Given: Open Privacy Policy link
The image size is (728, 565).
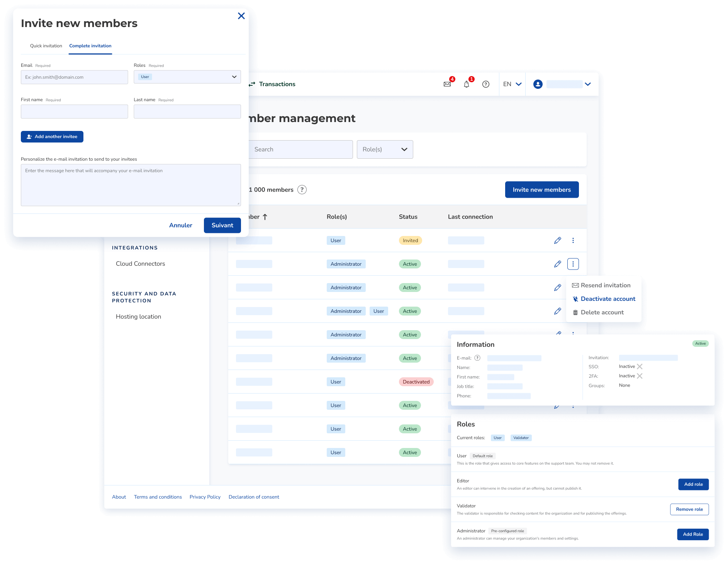Looking at the screenshot, I should pos(205,497).
